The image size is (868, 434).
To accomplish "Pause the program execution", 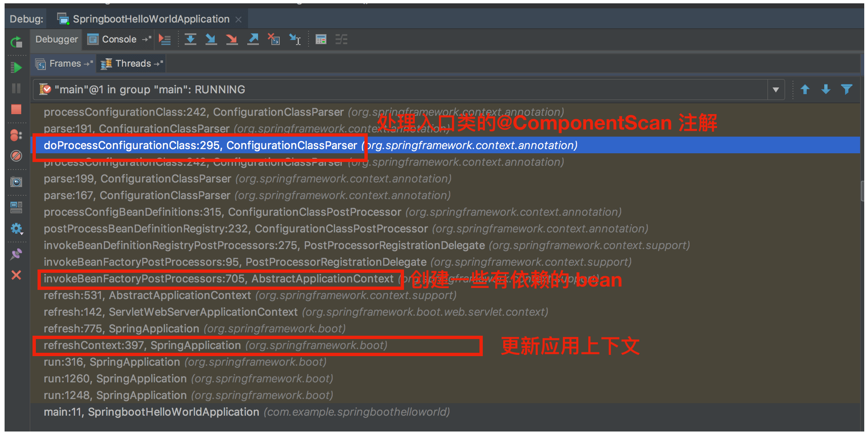I will [16, 88].
